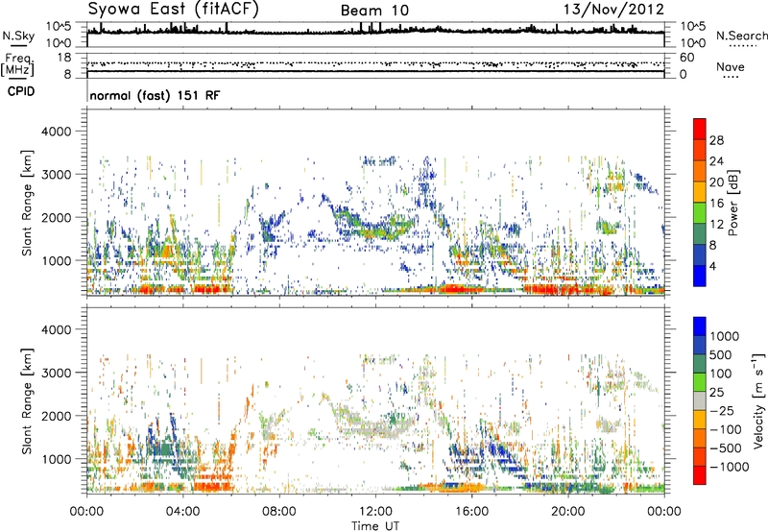
Task: Click the 'Power [dB]' color bar label
Action: pos(732,203)
